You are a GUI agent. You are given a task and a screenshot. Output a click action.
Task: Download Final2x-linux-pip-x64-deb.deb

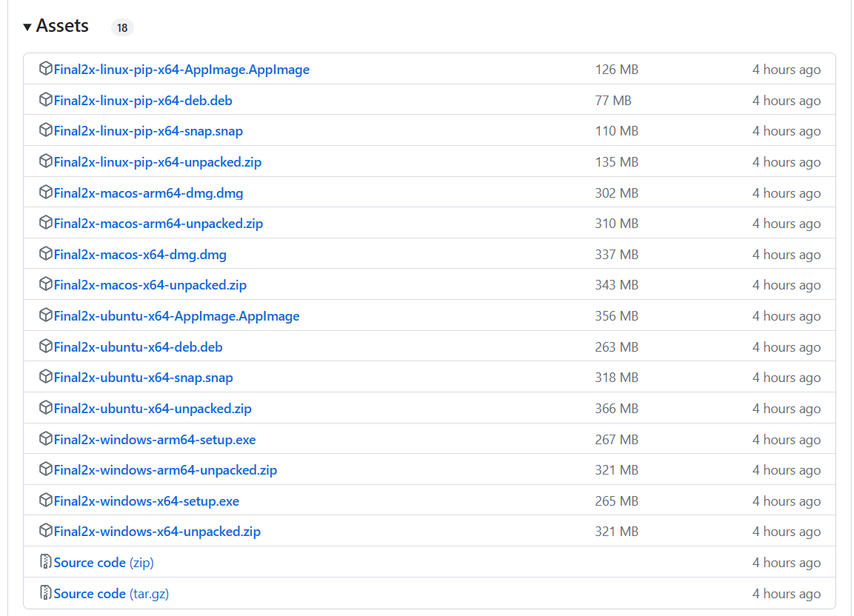point(143,101)
